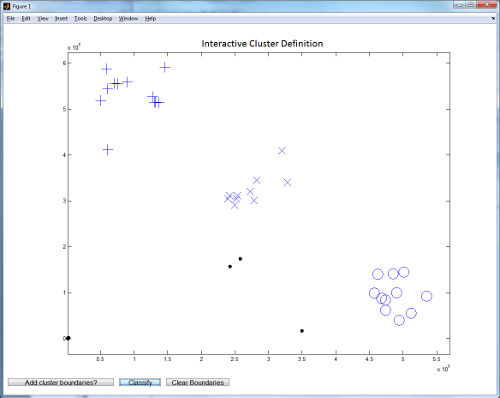Click the topmost cross marker in middle cluster
The image size is (500, 398).
click(x=282, y=151)
